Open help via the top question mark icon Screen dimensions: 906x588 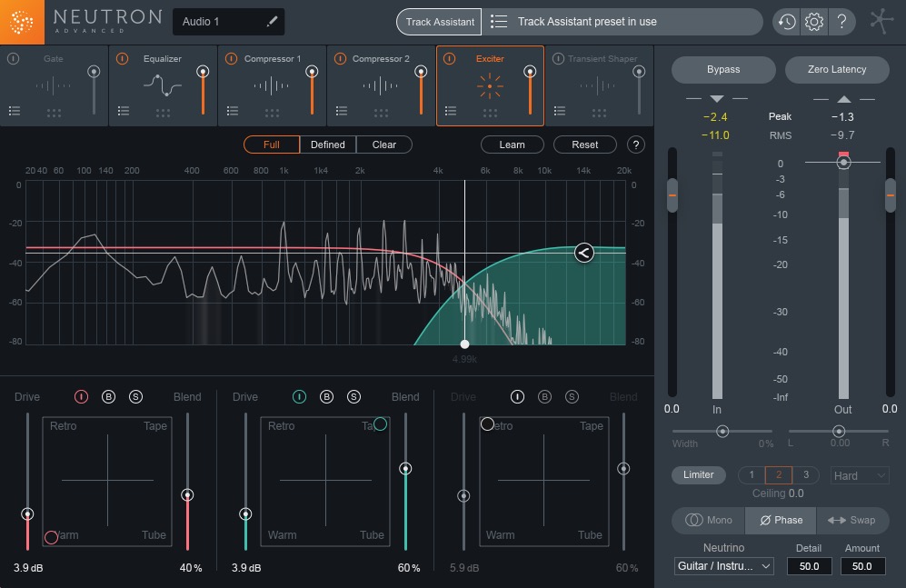coord(841,22)
